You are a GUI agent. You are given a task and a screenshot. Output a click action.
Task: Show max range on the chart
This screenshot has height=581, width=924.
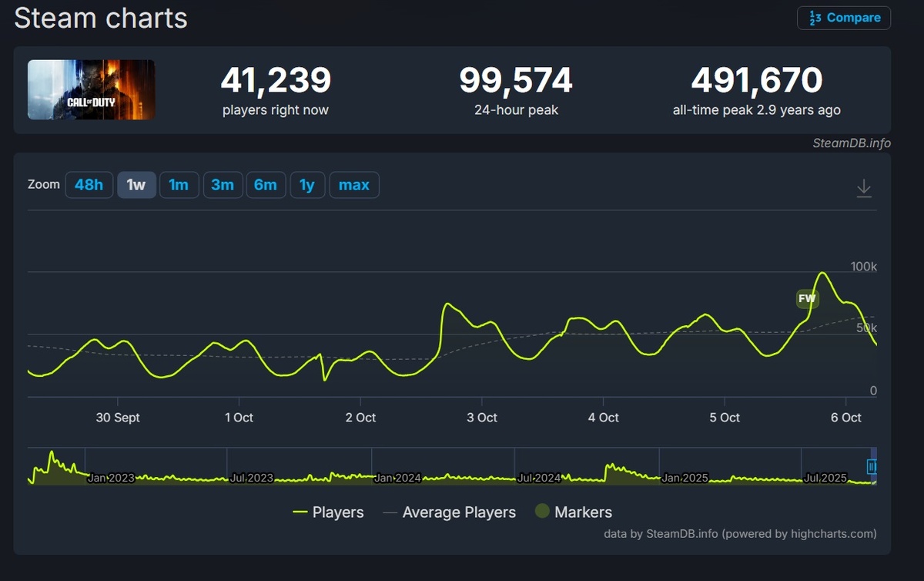354,185
